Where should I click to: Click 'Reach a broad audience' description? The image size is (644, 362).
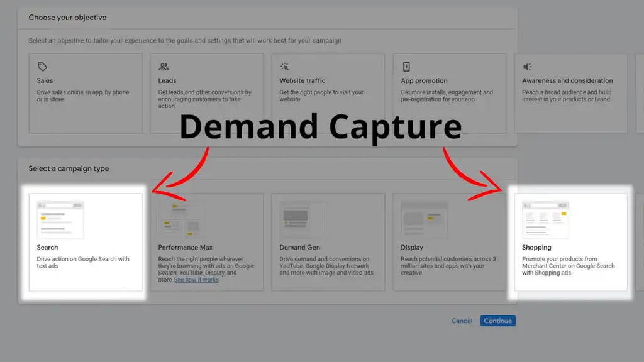click(567, 96)
